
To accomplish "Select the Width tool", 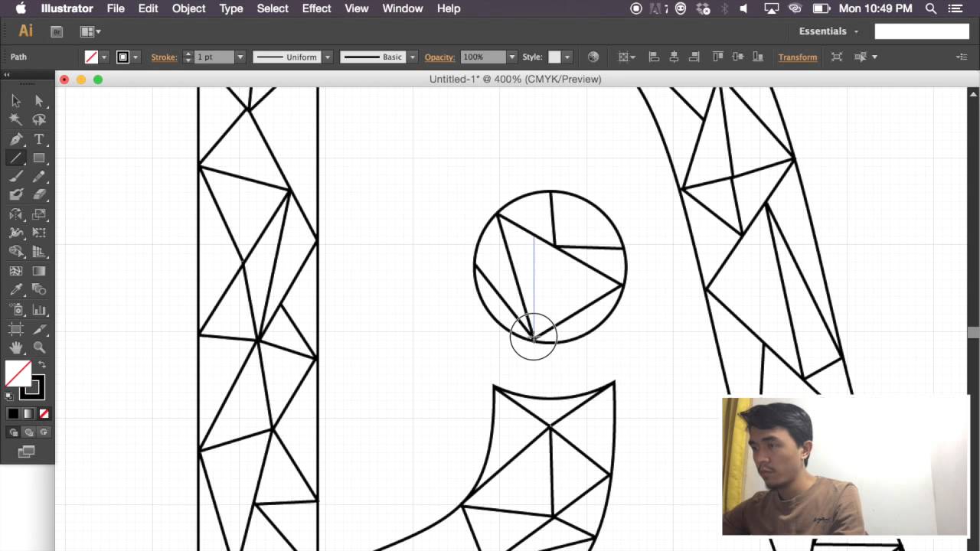I will coord(16,233).
